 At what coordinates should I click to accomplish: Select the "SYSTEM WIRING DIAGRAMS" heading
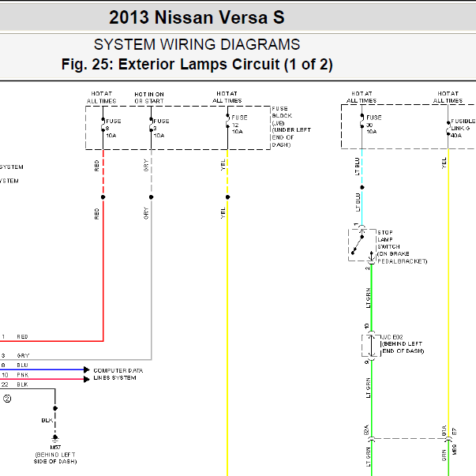(x=197, y=44)
